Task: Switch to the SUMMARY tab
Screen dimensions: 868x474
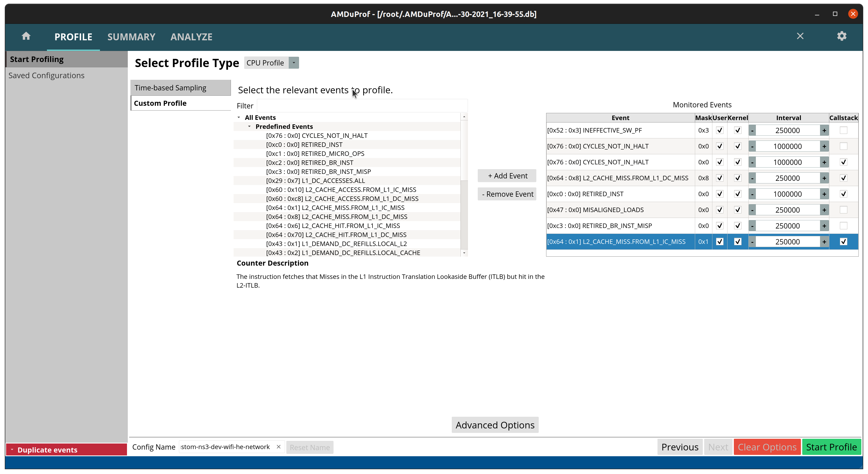Action: pyautogui.click(x=131, y=37)
